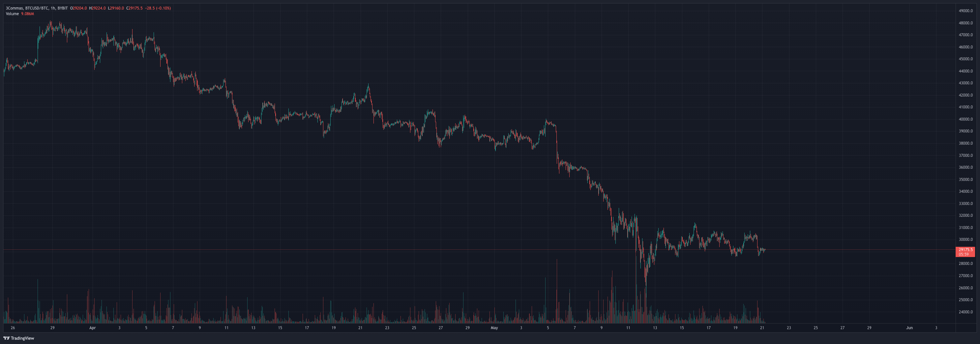Click the Apr label on time axis

(92, 328)
